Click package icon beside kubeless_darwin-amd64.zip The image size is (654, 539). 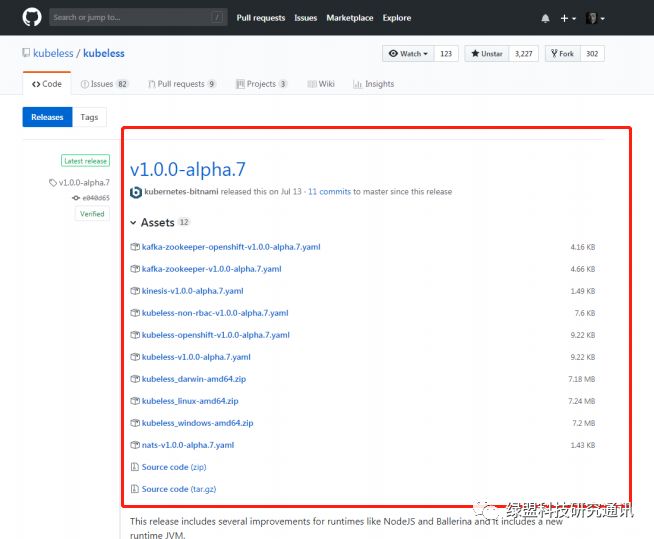click(x=135, y=379)
